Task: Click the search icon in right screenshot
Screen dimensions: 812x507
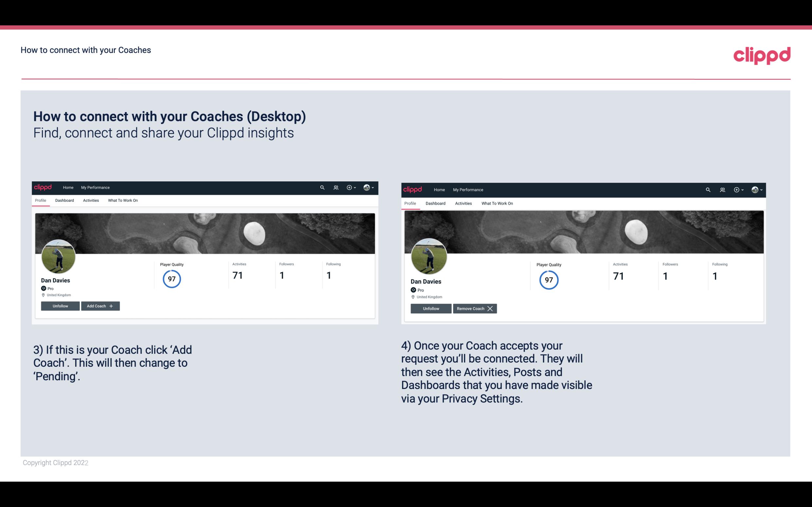Action: 708,189
